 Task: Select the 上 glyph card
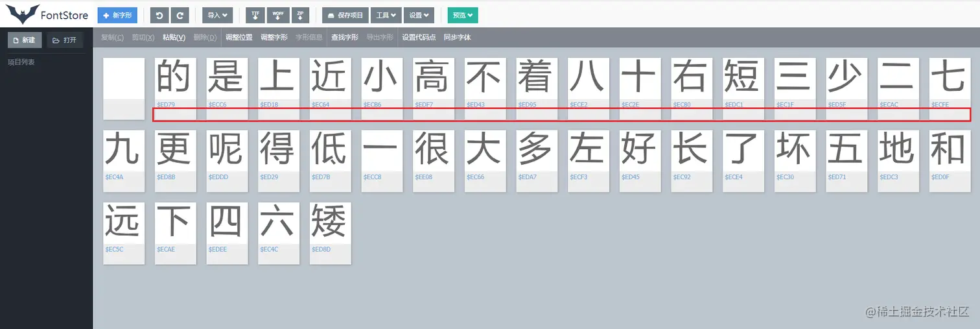pos(279,88)
